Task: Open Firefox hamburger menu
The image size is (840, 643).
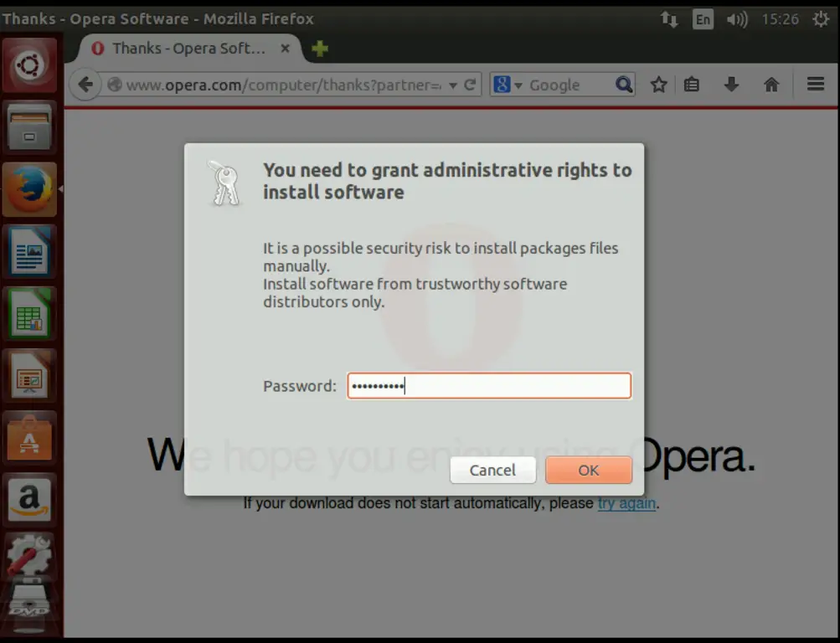Action: point(816,84)
